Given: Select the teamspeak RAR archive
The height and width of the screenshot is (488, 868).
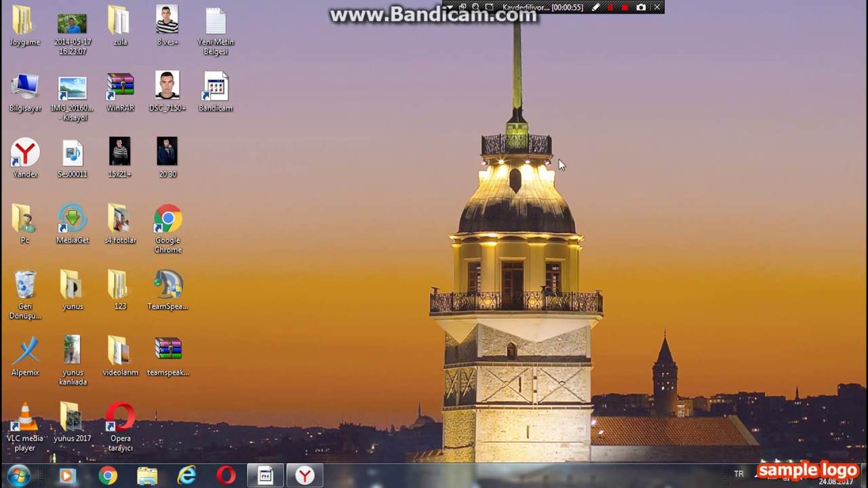Looking at the screenshot, I should (x=167, y=357).
